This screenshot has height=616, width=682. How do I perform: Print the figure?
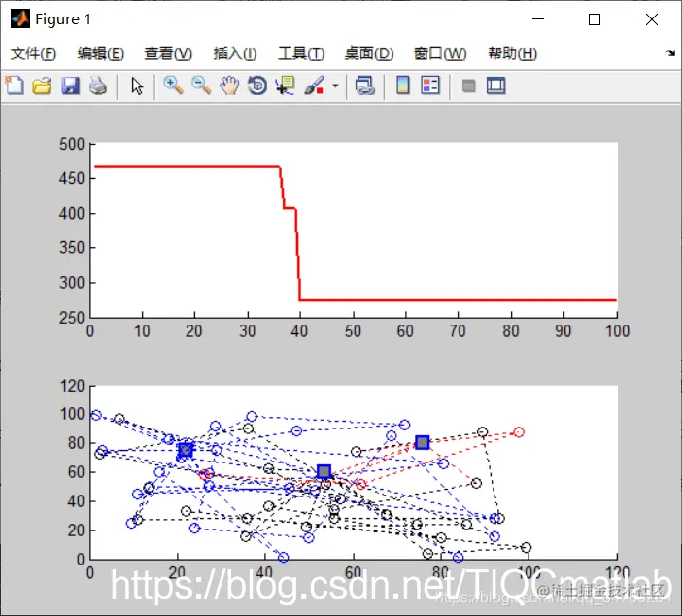[98, 86]
